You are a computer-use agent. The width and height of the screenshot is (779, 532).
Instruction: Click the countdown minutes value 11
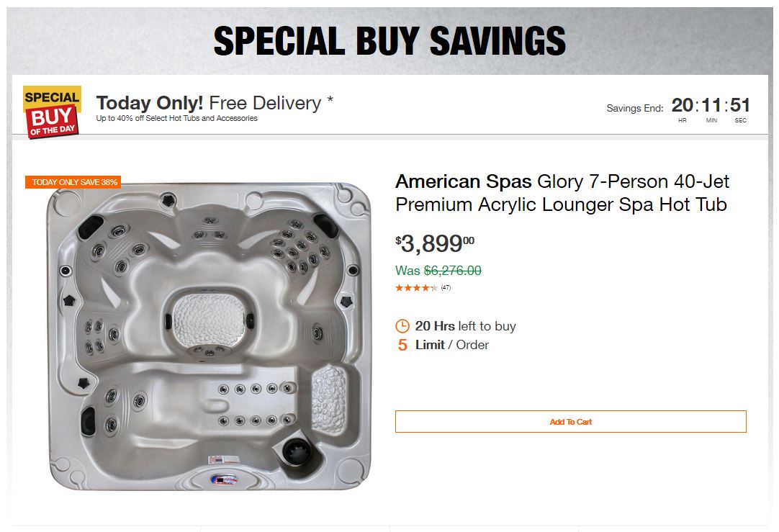711,105
